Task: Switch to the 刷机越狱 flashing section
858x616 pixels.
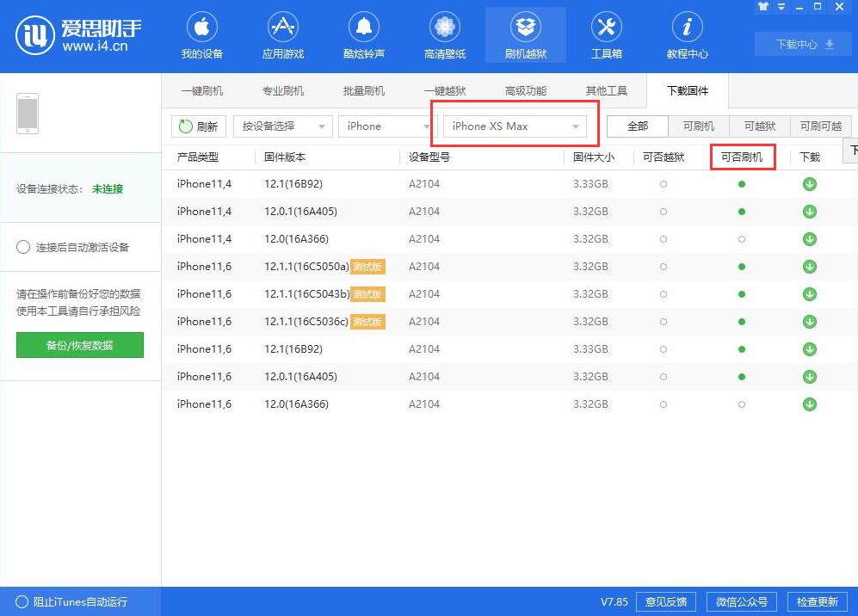Action: coord(525,34)
